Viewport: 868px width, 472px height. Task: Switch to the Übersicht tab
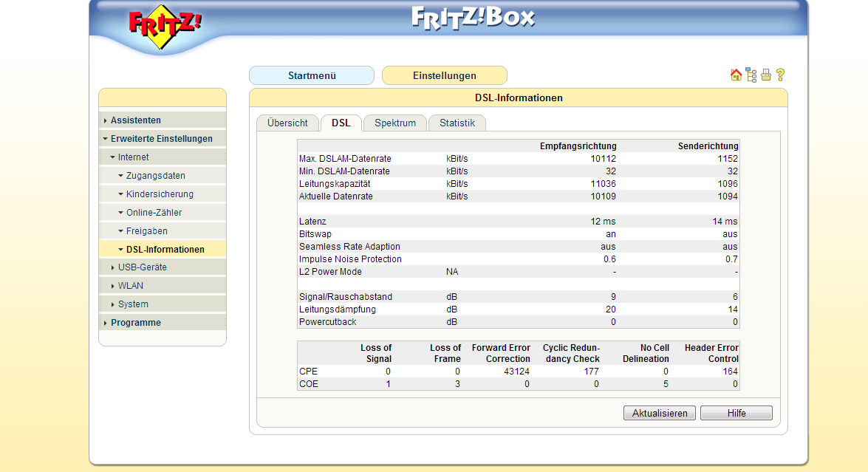click(x=287, y=123)
